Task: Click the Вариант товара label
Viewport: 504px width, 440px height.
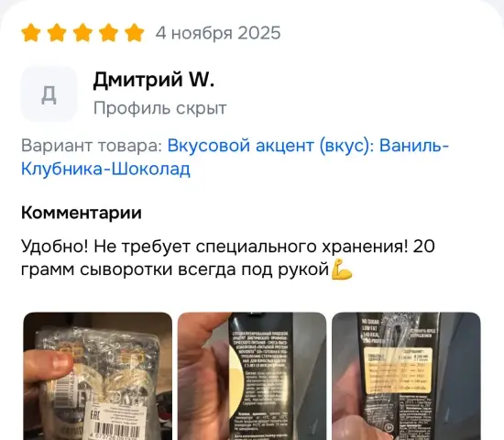Action: 92,146
